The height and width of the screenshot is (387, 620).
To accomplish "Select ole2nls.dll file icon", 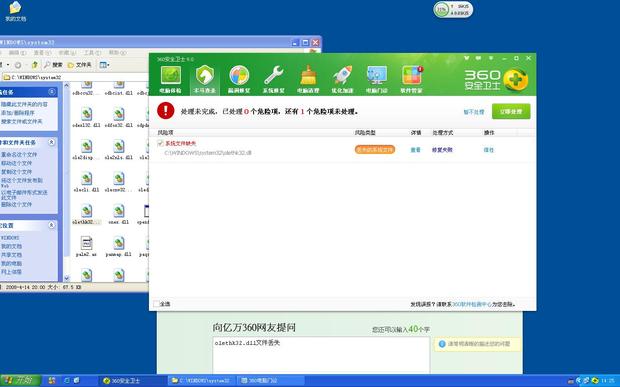I will click(x=119, y=149).
